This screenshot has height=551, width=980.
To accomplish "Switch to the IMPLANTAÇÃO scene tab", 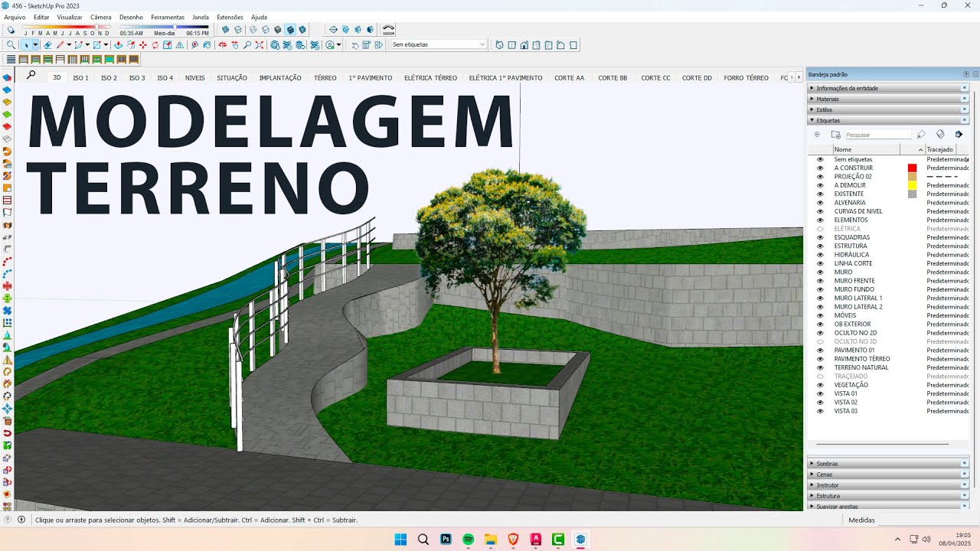I will [x=280, y=78].
